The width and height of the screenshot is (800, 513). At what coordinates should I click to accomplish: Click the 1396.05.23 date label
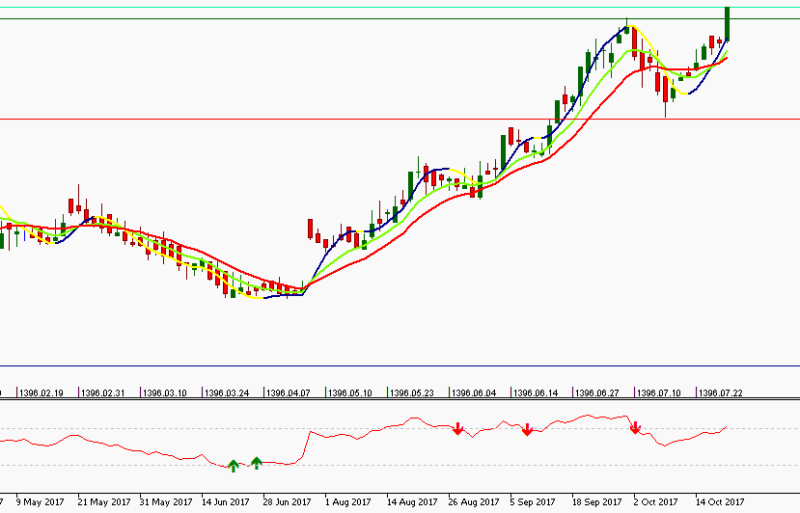pyautogui.click(x=411, y=393)
